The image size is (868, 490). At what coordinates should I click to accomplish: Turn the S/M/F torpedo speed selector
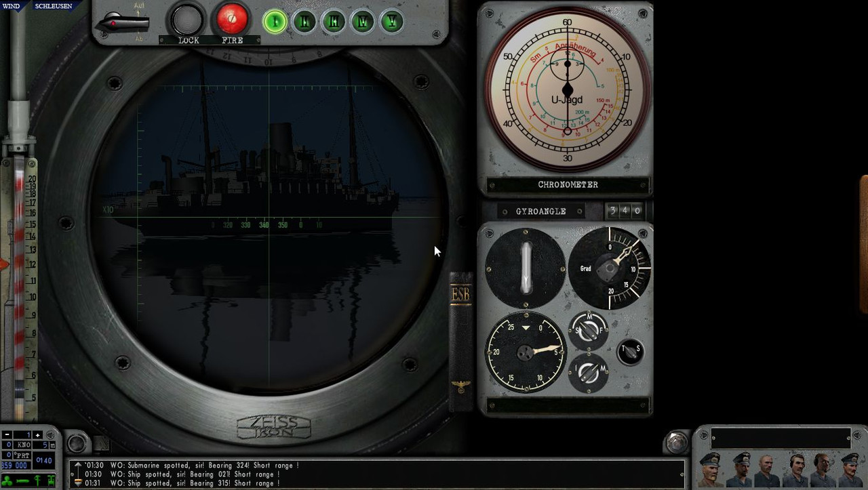(588, 331)
